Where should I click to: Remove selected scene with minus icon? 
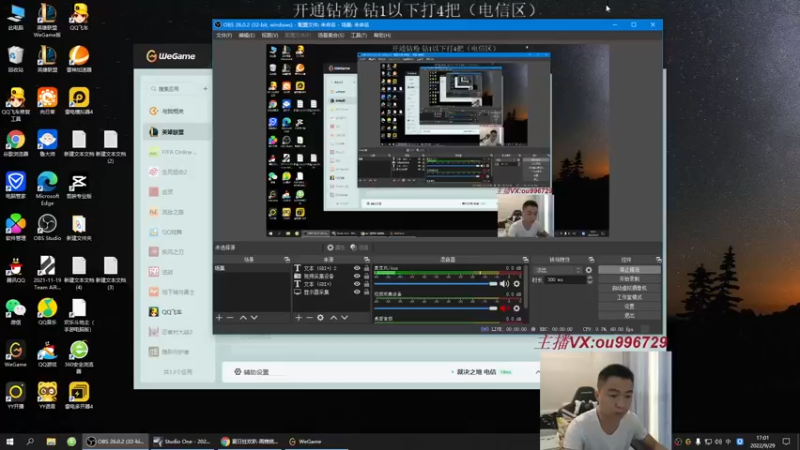tap(230, 317)
